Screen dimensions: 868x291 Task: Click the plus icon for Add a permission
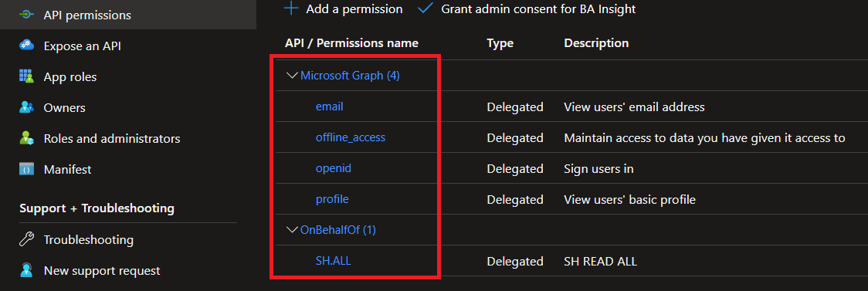pyautogui.click(x=291, y=8)
